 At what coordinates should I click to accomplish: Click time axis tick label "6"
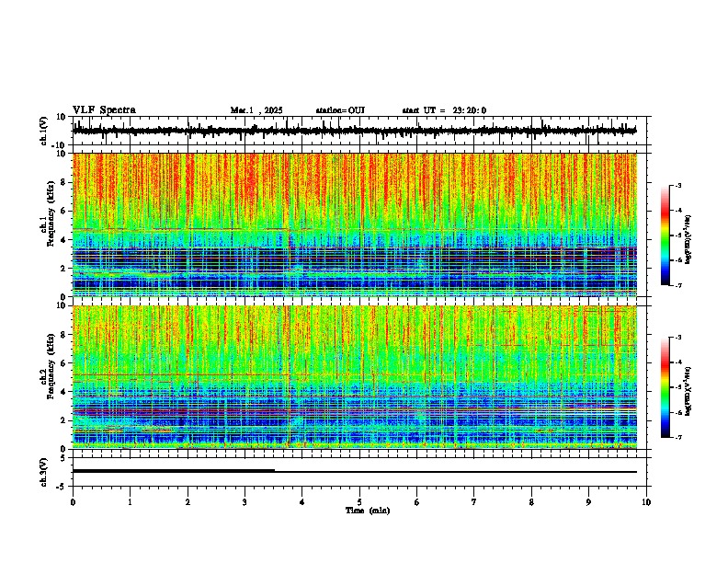pyautogui.click(x=417, y=502)
